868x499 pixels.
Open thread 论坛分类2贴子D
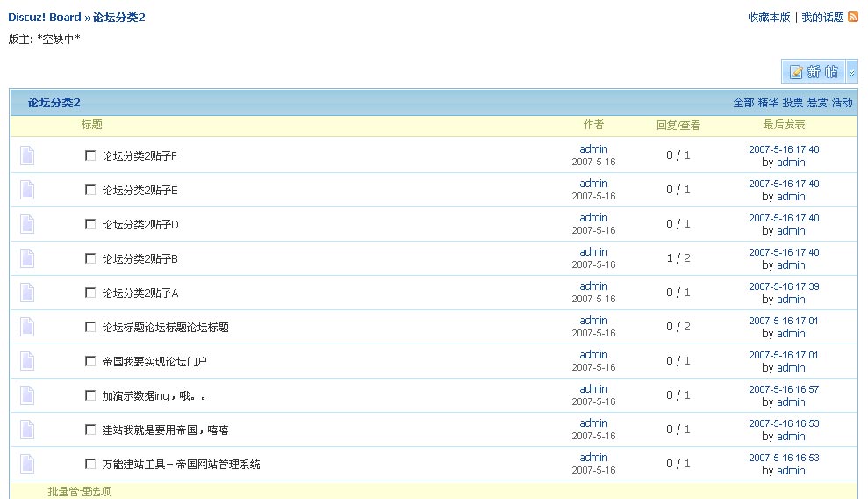140,225
